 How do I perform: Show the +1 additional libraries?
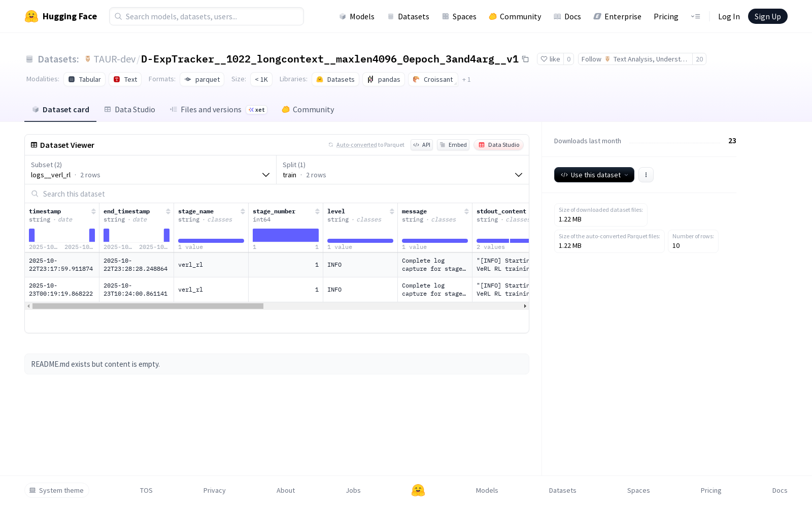click(x=466, y=80)
